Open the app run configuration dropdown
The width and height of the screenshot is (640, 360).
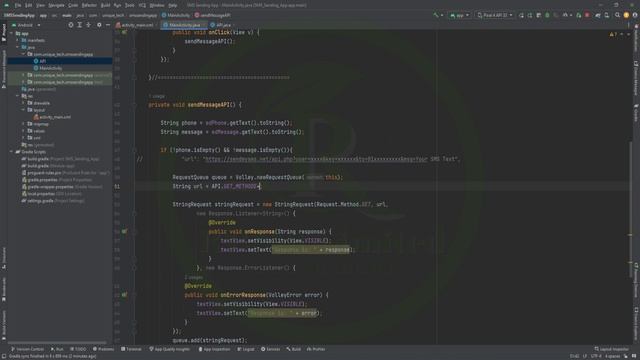pos(459,15)
